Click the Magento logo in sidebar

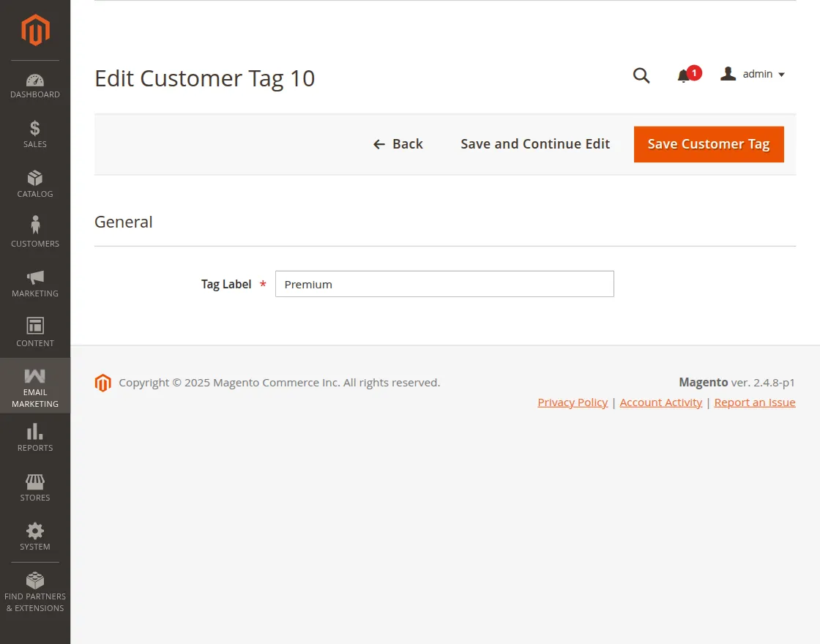(35, 30)
